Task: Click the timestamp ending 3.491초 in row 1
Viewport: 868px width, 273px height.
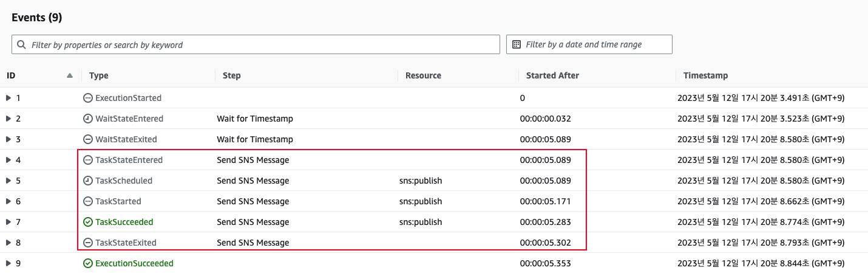Action: tap(761, 98)
